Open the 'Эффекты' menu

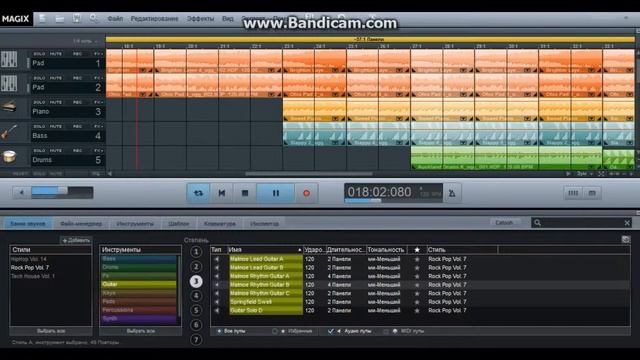(x=200, y=19)
